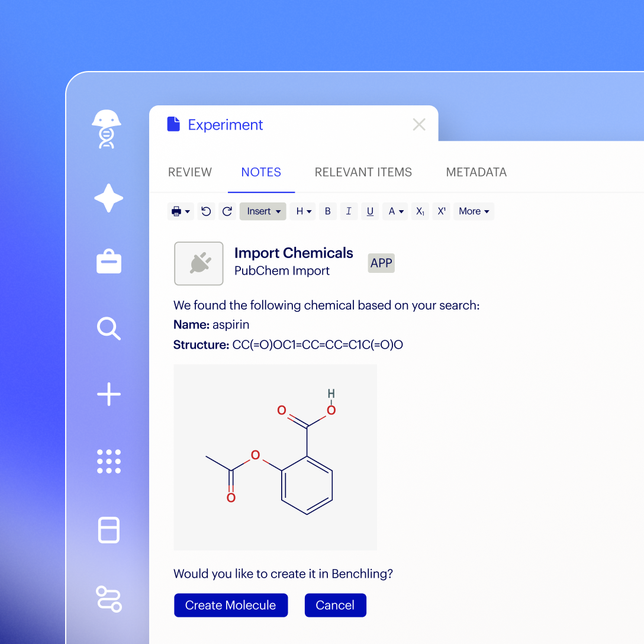Close the Experiment tab
The height and width of the screenshot is (644, 644).
coord(419,124)
